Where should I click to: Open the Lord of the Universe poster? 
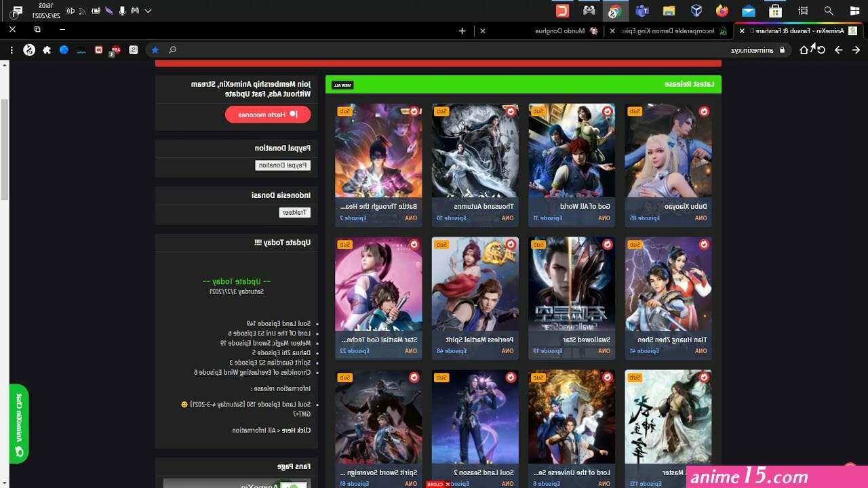tap(572, 417)
